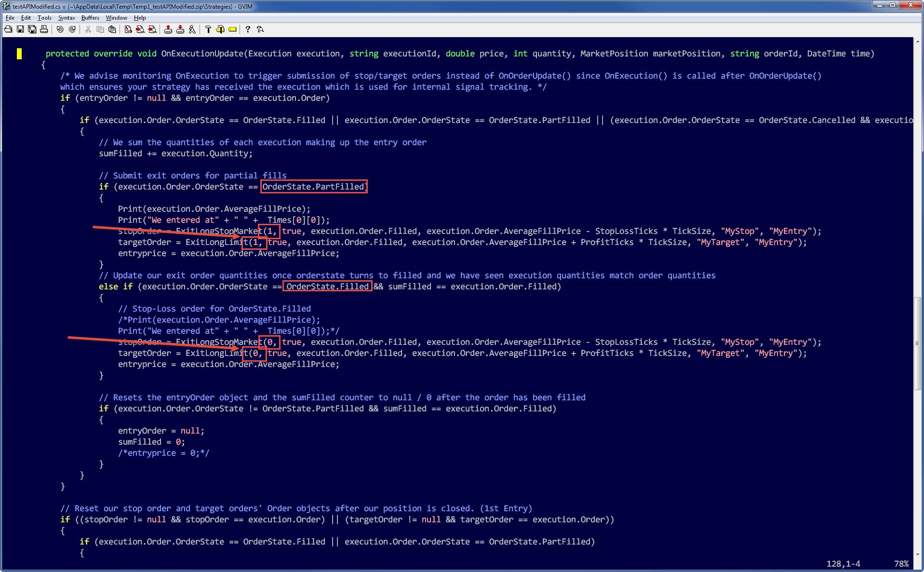The width and height of the screenshot is (924, 572).
Task: Click the vertical scrollbar thumb
Action: pyautogui.click(x=918, y=343)
